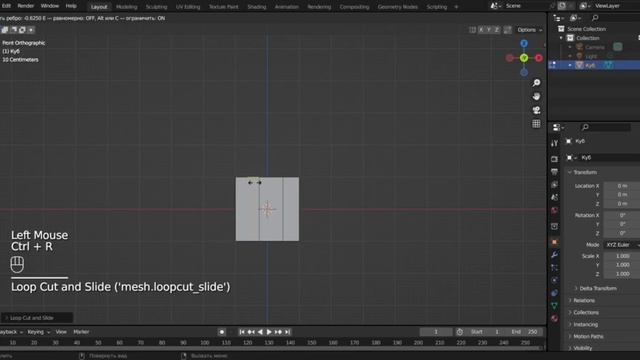Viewport: 640px width, 360px height.
Task: Switch to the Modeling workspace tab
Action: (127, 7)
